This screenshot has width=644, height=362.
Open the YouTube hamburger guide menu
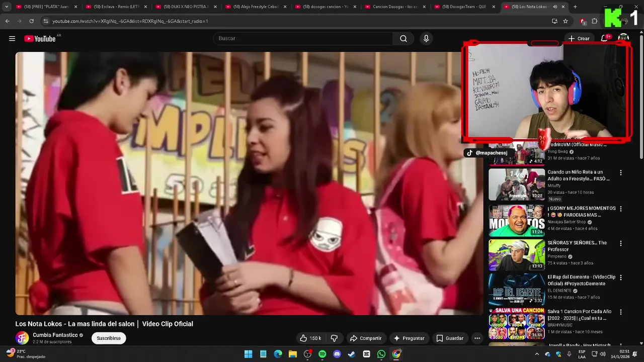coord(12,39)
